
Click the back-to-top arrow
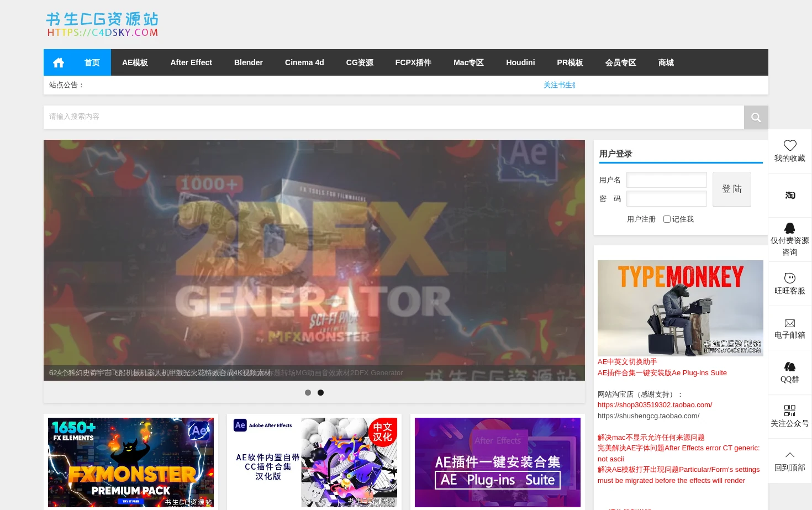point(790,455)
